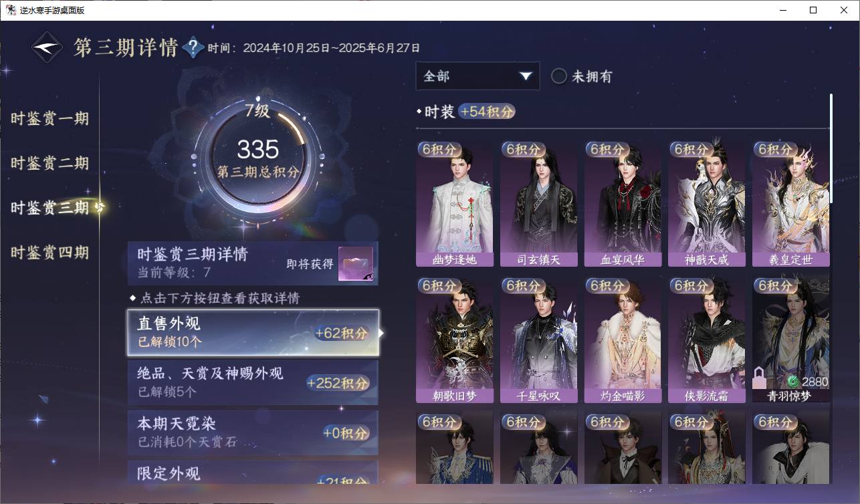Switch to 时鉴赏四期 tab
860x504 pixels.
49,253
